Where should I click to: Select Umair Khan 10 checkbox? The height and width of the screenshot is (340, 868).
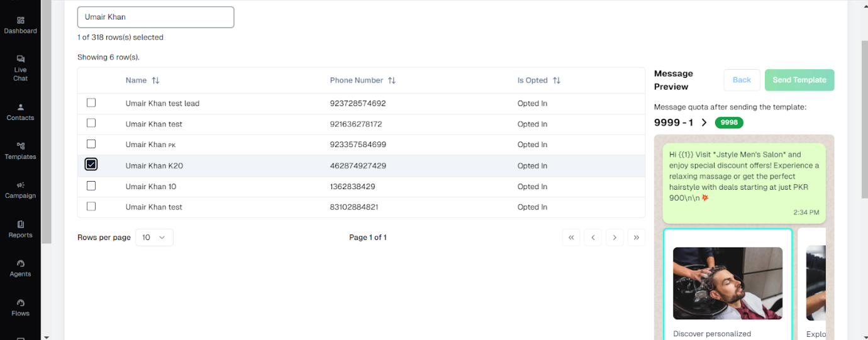91,186
